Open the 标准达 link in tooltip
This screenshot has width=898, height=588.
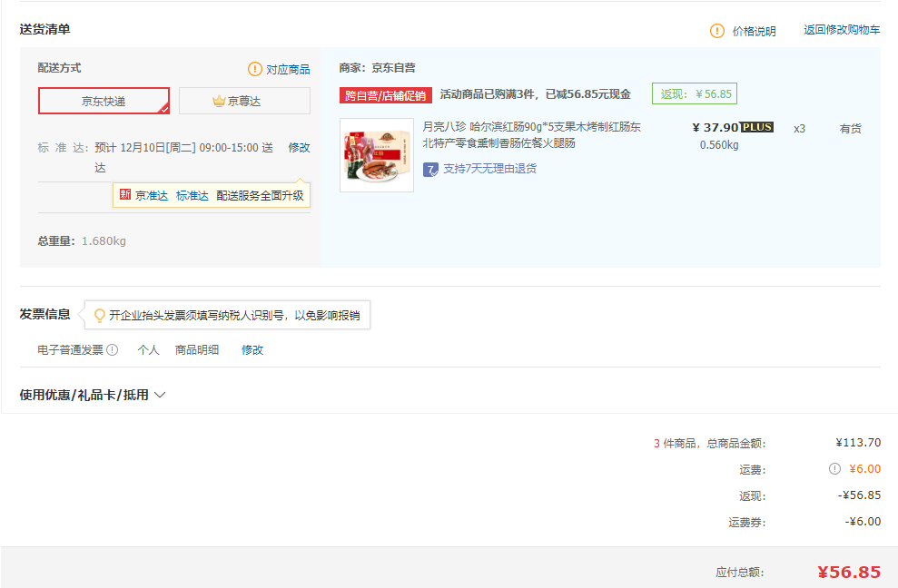click(192, 196)
